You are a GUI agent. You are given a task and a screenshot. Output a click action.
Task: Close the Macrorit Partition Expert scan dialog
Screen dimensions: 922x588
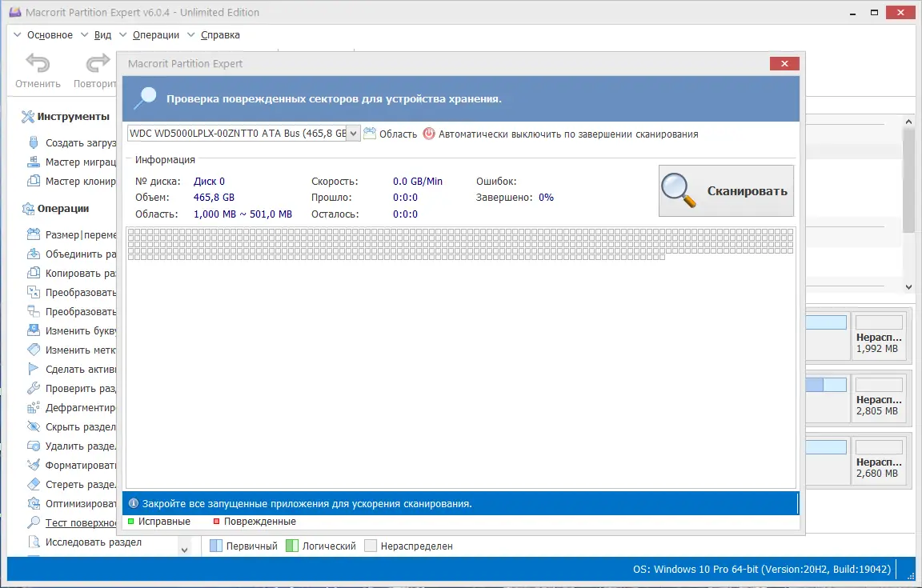pyautogui.click(x=784, y=63)
